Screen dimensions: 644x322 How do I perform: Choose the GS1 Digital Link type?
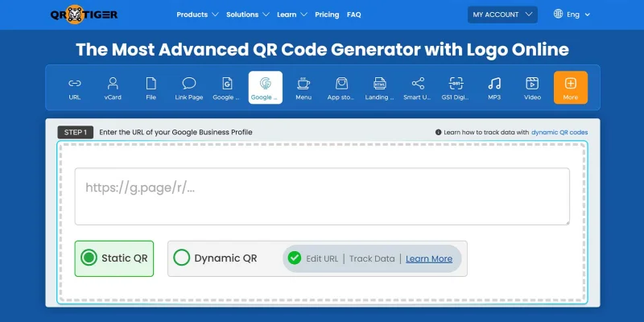point(456,88)
